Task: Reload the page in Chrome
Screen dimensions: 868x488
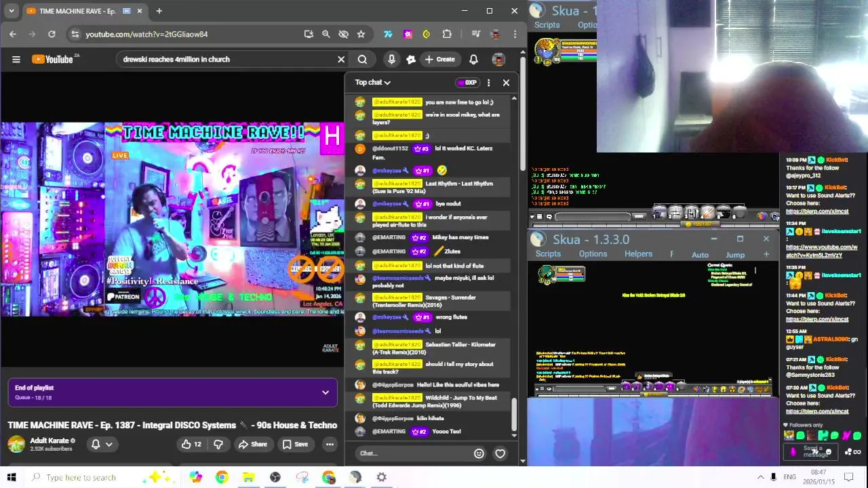Action: (x=52, y=34)
